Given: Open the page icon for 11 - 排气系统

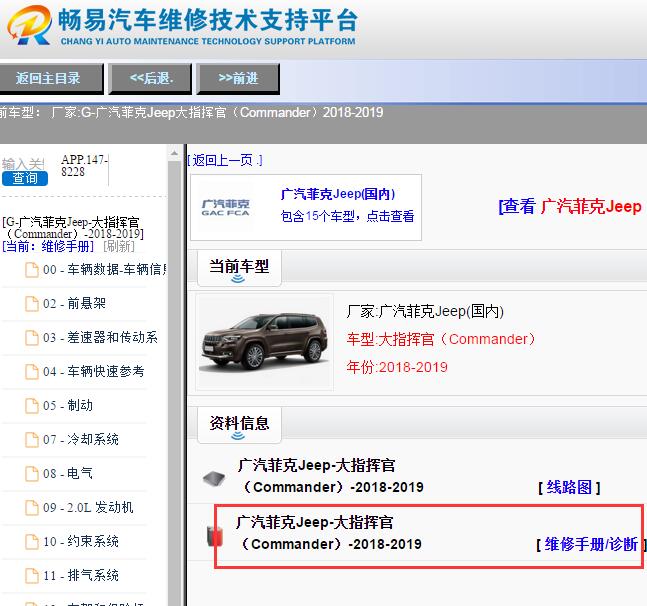Looking at the screenshot, I should pos(32,575).
